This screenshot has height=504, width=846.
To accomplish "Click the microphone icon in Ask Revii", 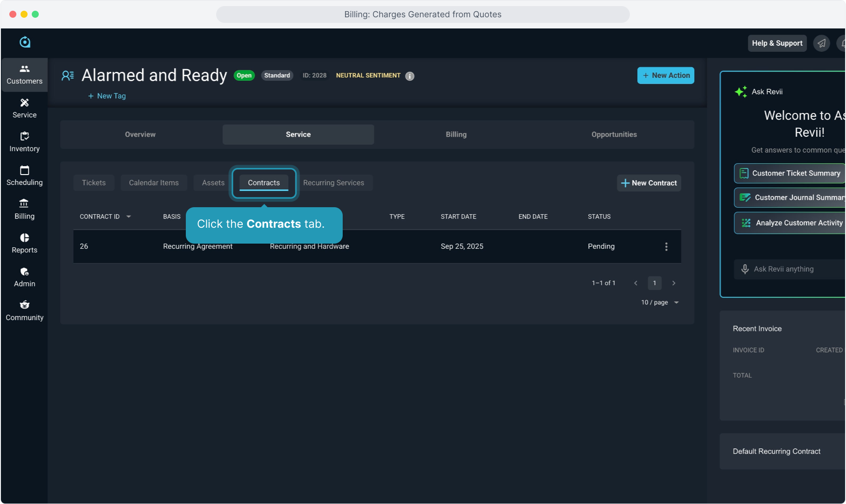I will [x=745, y=269].
